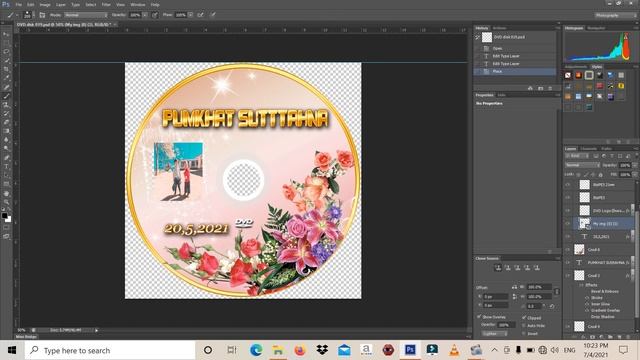The height and width of the screenshot is (360, 640).
Task: Delete layer using Layers panel trash icon
Action: pos(628,337)
